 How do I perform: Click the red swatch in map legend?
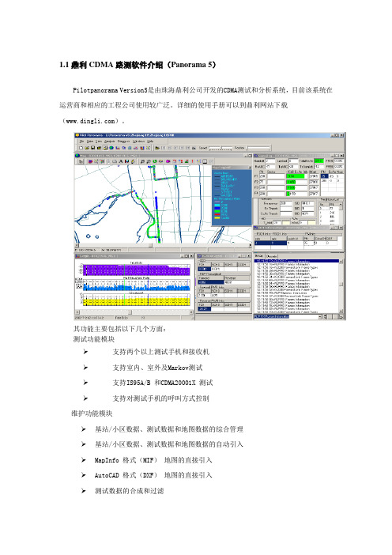click(217, 214)
